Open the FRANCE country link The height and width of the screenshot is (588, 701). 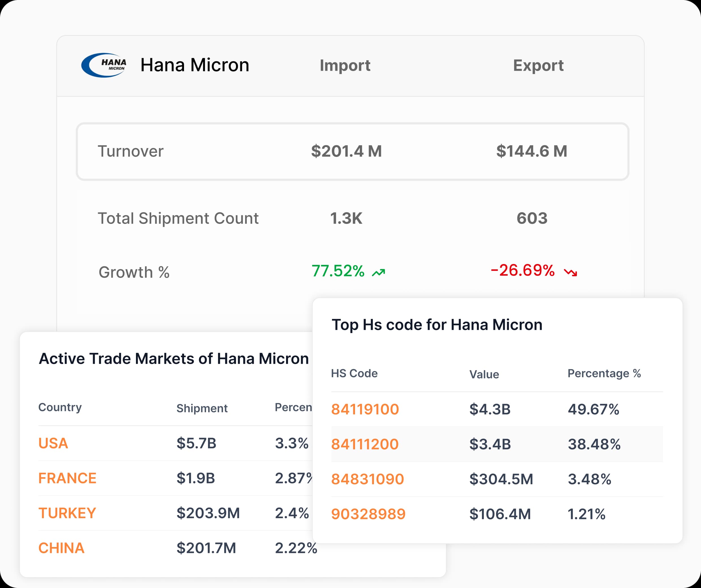point(67,478)
